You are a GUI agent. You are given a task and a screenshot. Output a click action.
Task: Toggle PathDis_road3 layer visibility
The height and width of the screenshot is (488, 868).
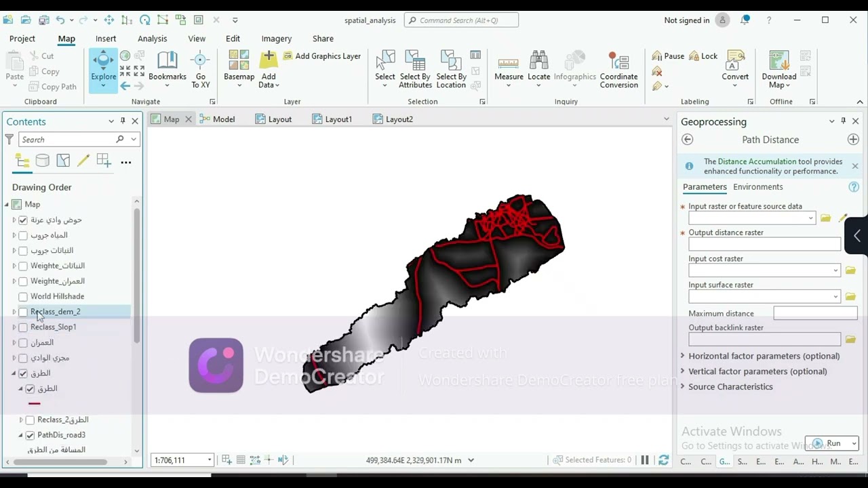point(30,435)
